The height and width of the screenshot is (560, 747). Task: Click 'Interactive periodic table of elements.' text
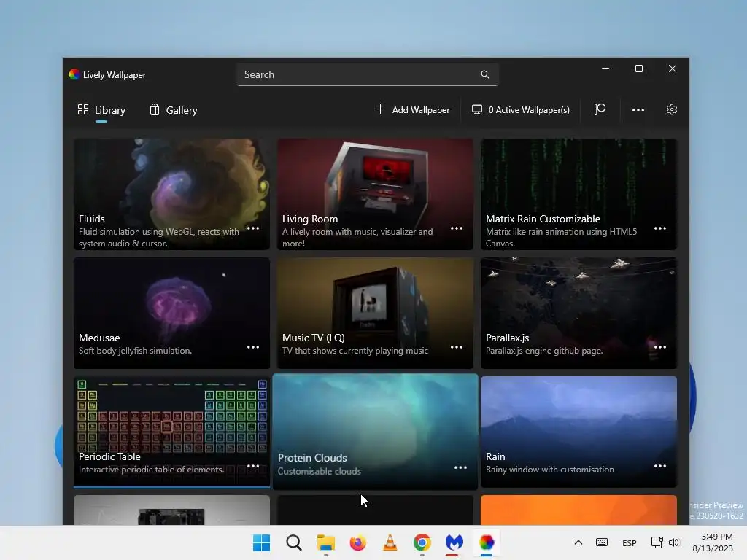coord(151,470)
